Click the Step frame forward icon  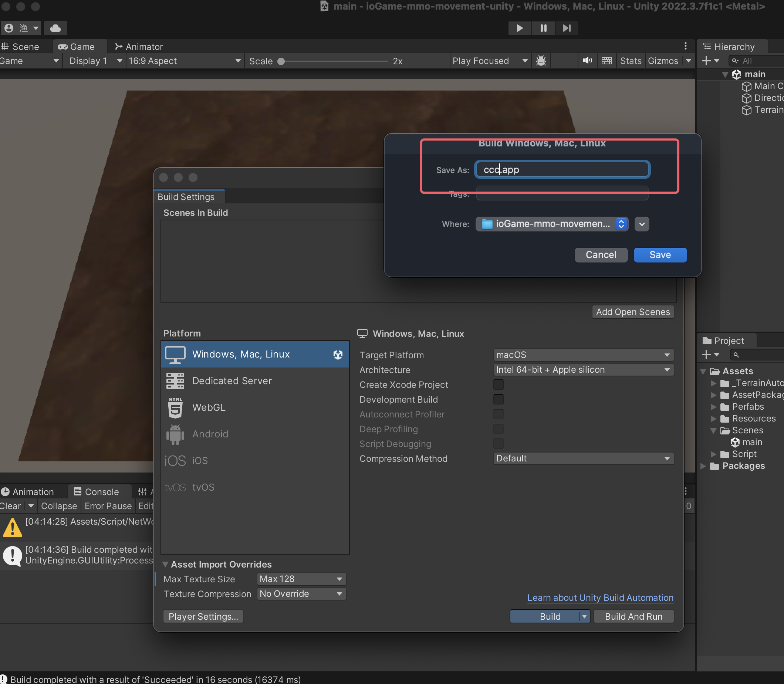pyautogui.click(x=567, y=28)
